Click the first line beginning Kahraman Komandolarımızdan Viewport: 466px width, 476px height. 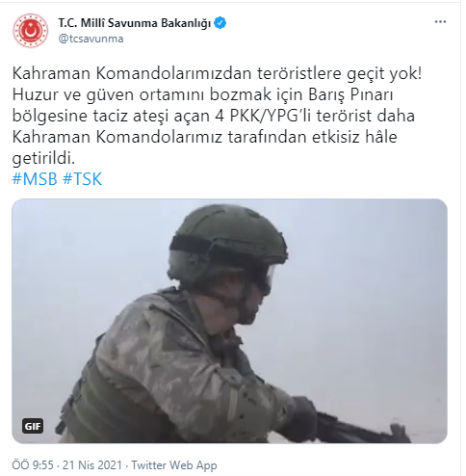(217, 74)
